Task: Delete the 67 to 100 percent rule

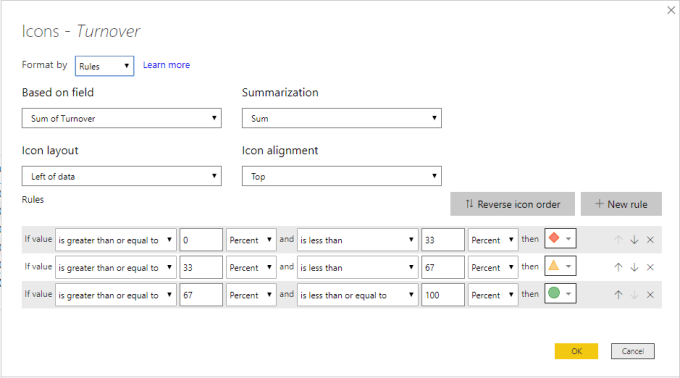Action: click(650, 295)
